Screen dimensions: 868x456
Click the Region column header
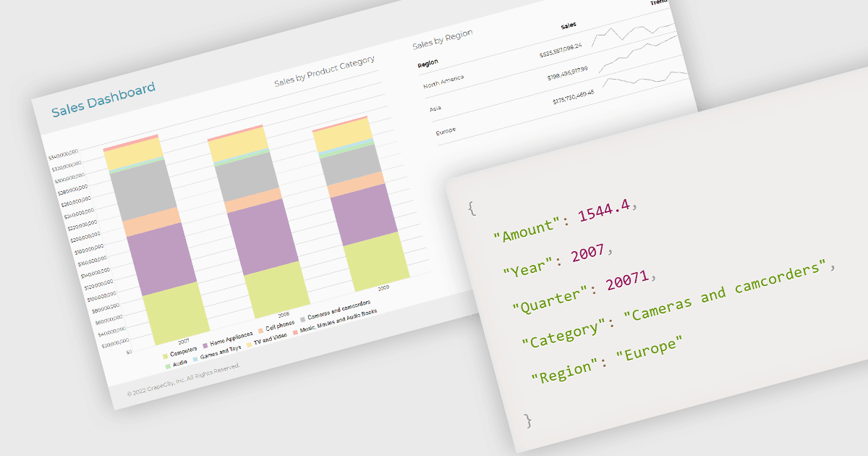[428, 63]
